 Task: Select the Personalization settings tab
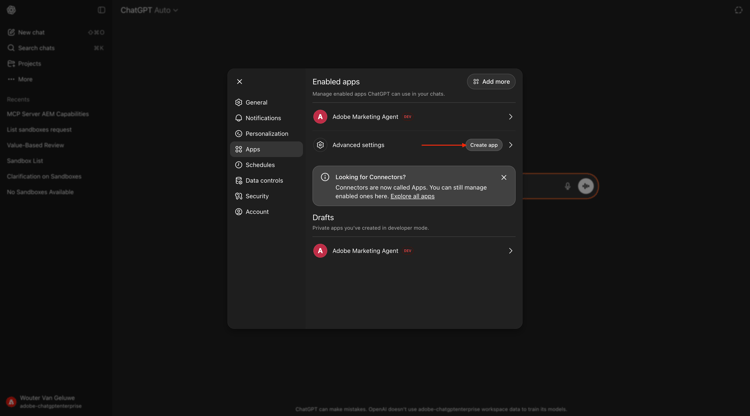click(x=266, y=134)
